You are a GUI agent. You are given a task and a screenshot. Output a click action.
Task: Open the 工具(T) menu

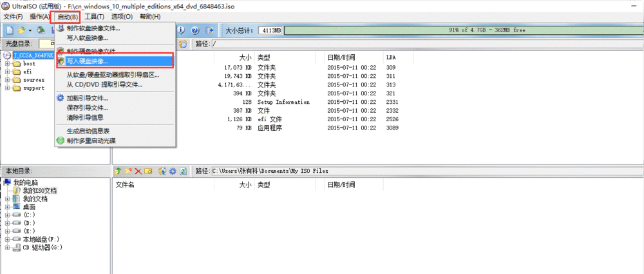pyautogui.click(x=95, y=17)
